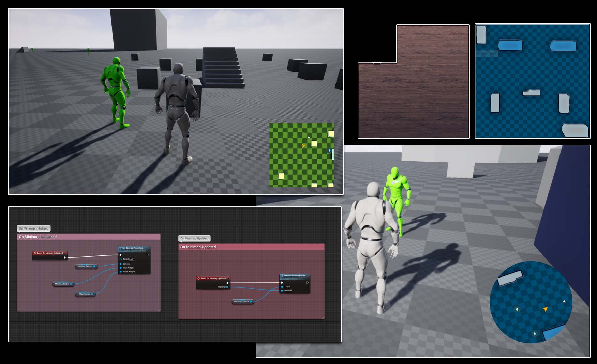Click the Target input pin on Set Brush from Material
This screenshot has width=597, height=364.
[282, 287]
